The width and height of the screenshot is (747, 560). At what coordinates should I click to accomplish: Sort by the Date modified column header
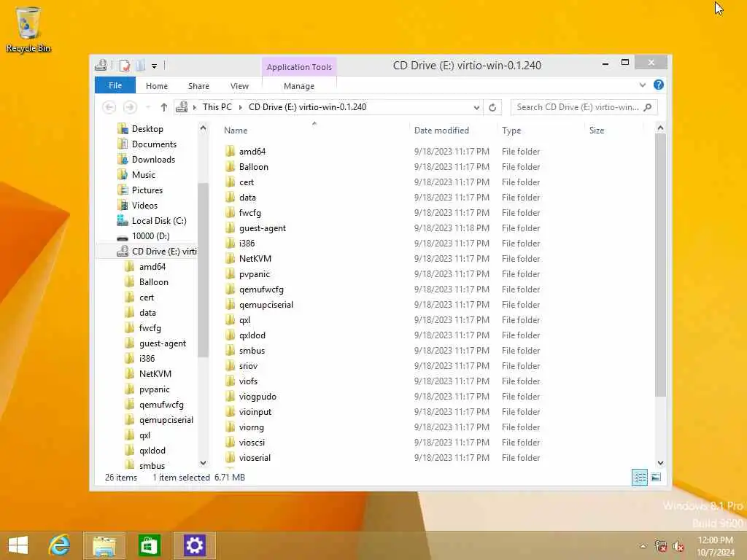click(452, 130)
